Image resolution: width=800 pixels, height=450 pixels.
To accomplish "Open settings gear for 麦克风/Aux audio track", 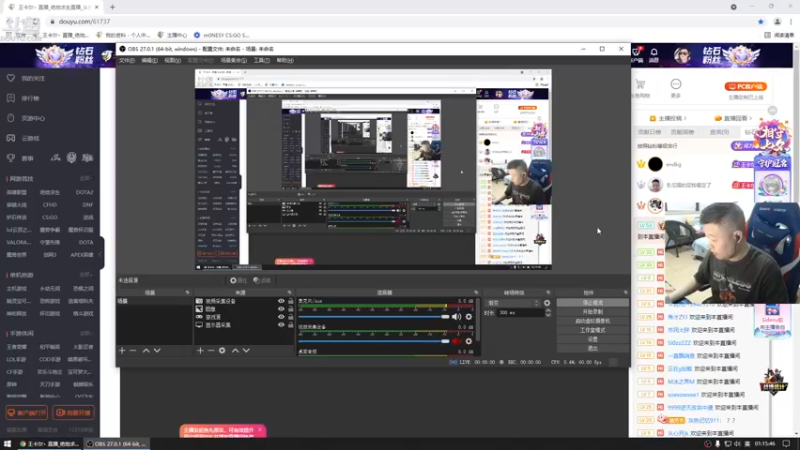I will click(x=468, y=317).
